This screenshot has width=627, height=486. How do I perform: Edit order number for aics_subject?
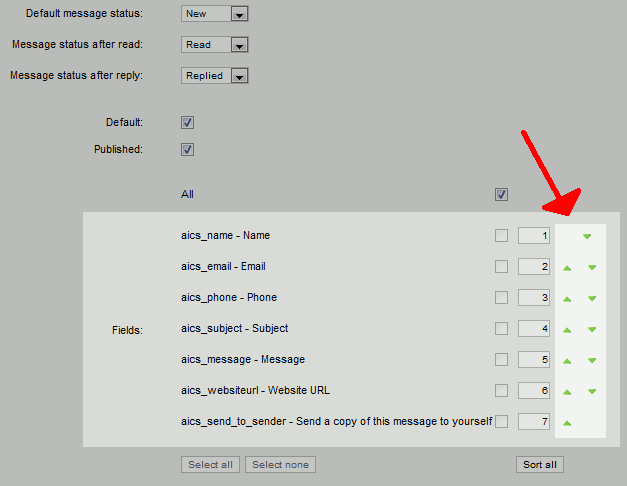534,328
